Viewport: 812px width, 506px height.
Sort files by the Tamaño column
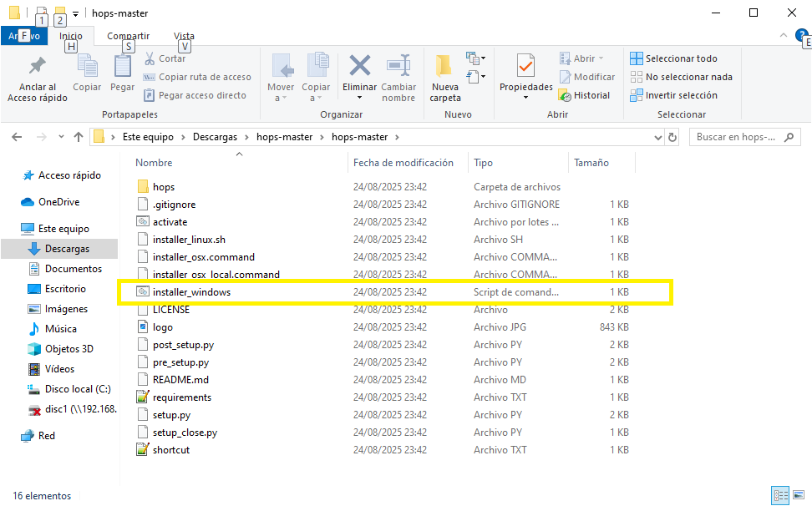[x=591, y=163]
